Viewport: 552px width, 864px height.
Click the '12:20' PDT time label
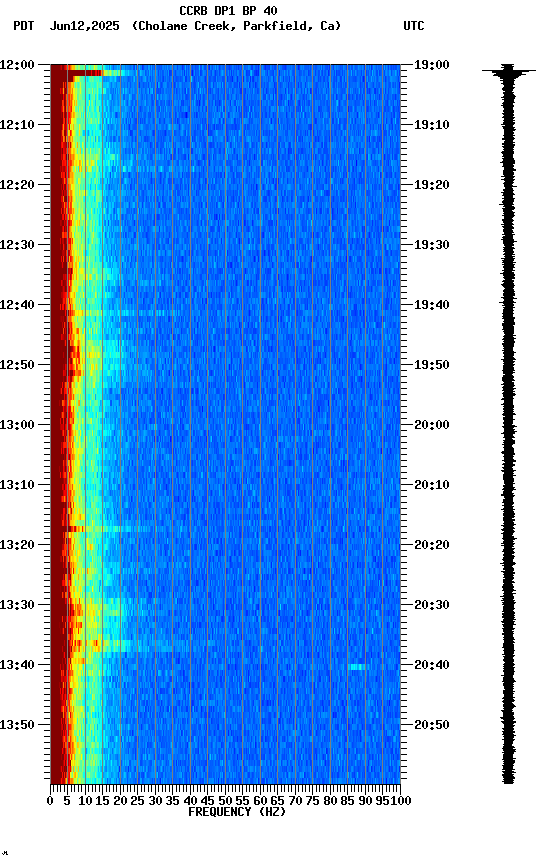click(17, 185)
